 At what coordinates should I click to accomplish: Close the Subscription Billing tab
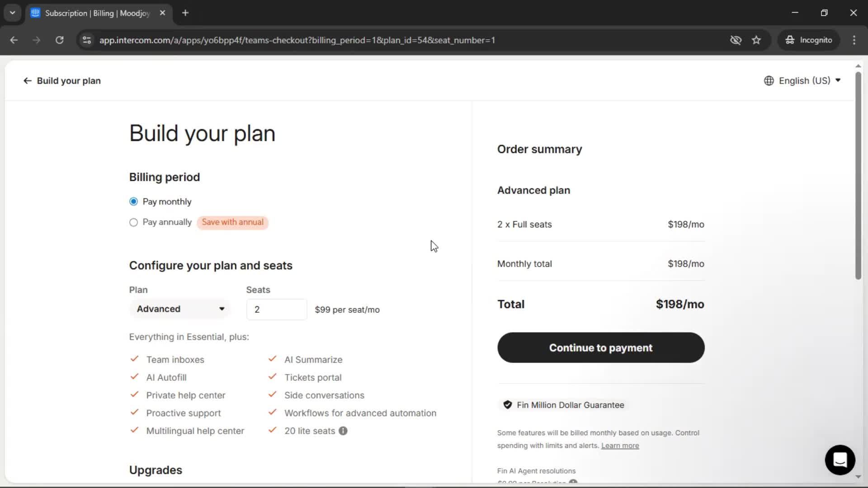[162, 13]
